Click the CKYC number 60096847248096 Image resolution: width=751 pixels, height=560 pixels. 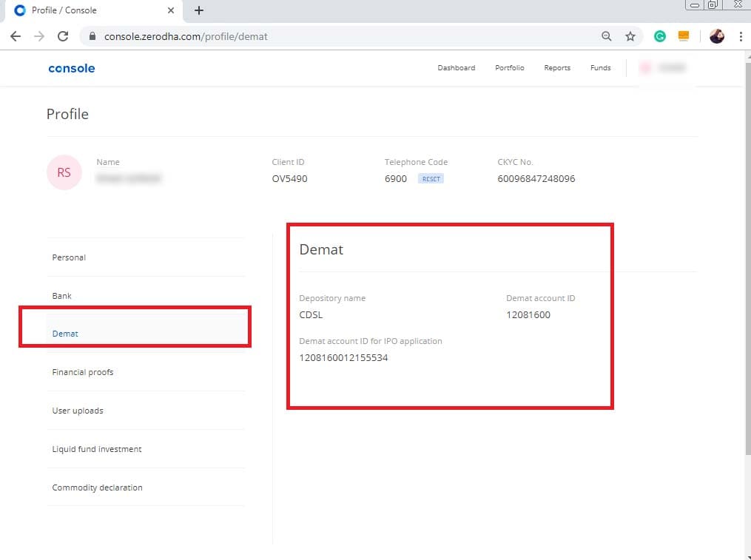click(536, 179)
